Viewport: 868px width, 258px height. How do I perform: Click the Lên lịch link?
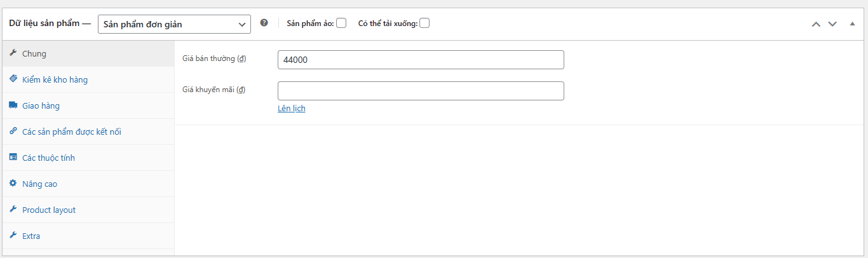tap(292, 109)
